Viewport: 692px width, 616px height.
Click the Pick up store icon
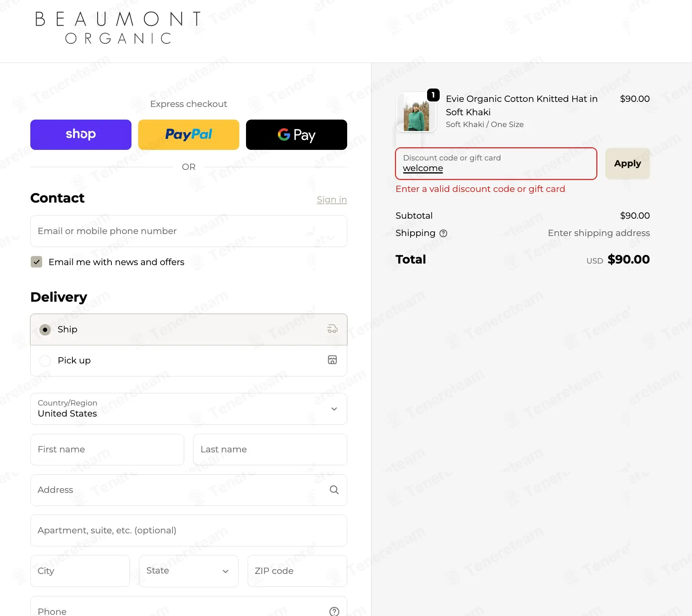pyautogui.click(x=332, y=360)
